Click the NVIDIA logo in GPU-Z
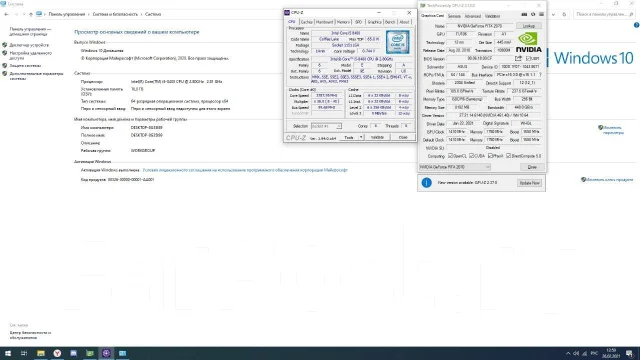The height and width of the screenshot is (360, 640). tap(529, 42)
